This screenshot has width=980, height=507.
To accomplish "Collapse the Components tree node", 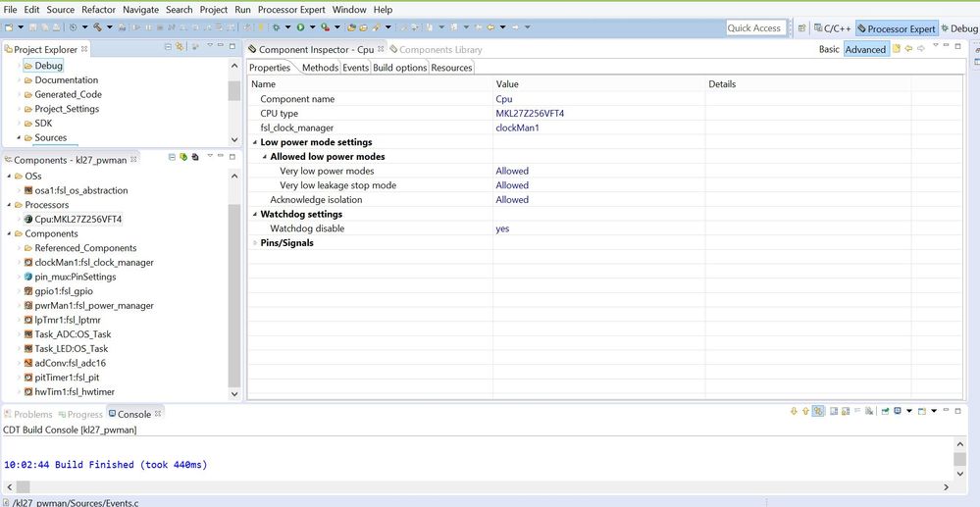I will pyautogui.click(x=9, y=233).
